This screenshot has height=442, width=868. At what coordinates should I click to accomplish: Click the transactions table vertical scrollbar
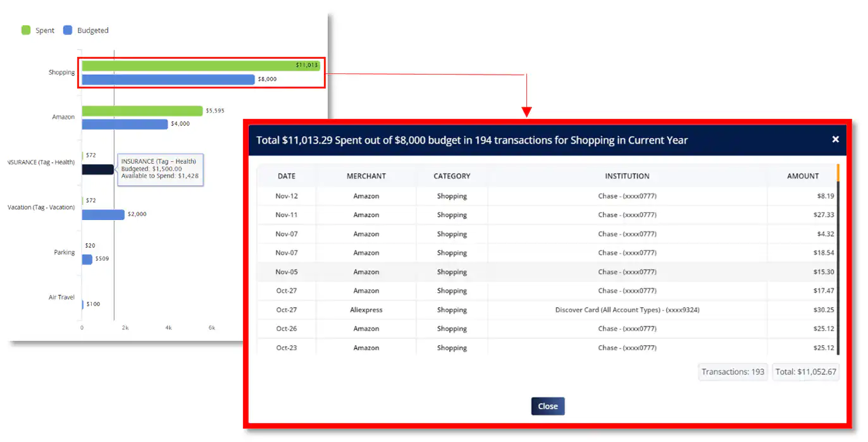point(838,266)
